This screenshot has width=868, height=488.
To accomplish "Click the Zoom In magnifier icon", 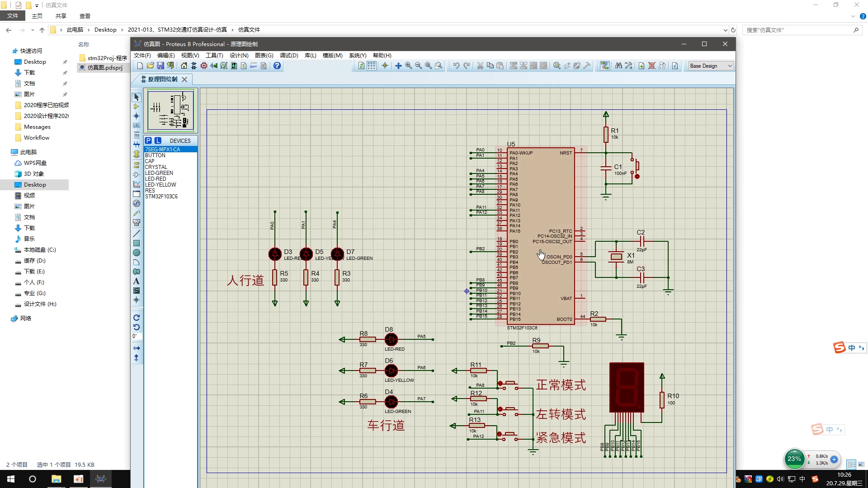I will pyautogui.click(x=408, y=66).
